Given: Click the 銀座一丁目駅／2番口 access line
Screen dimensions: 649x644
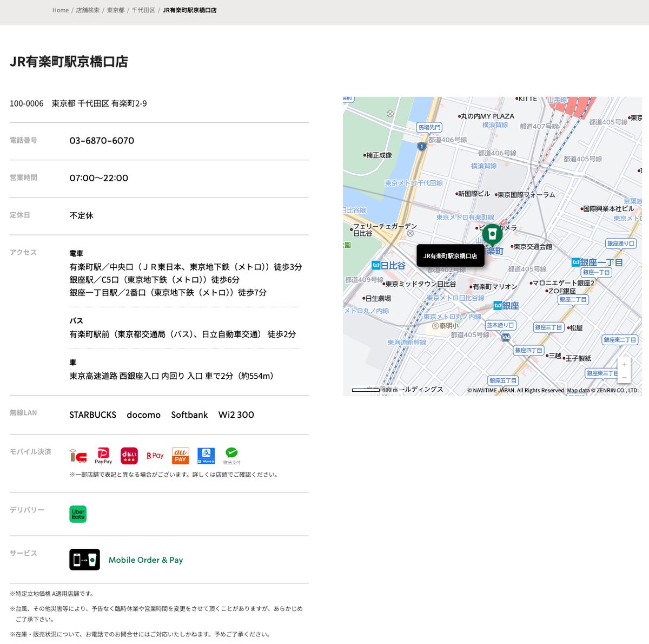Looking at the screenshot, I should pyautogui.click(x=168, y=292).
